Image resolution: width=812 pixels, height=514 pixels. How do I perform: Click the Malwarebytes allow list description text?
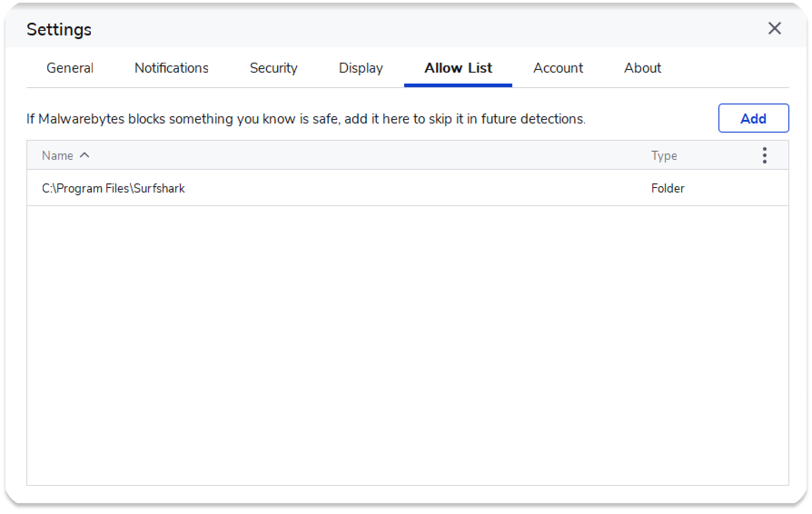(x=306, y=119)
